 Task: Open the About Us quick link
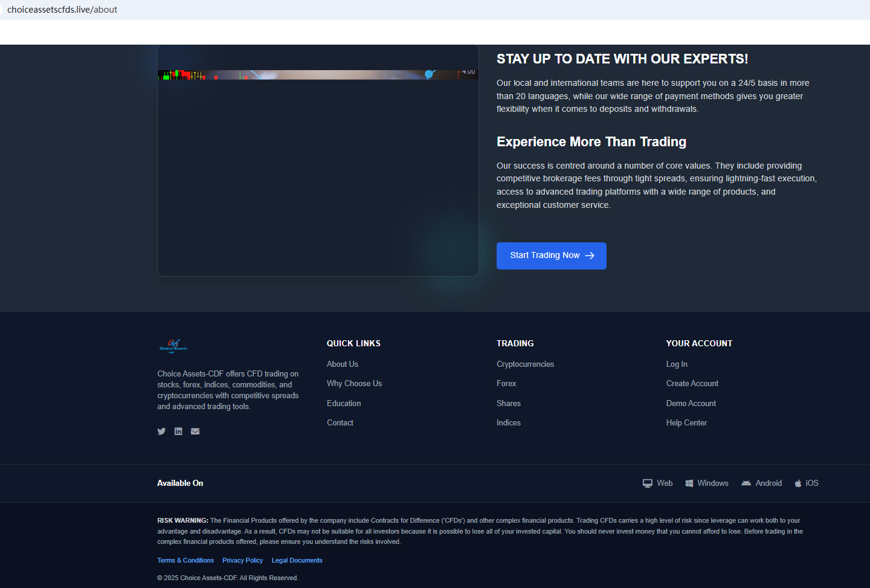tap(343, 364)
